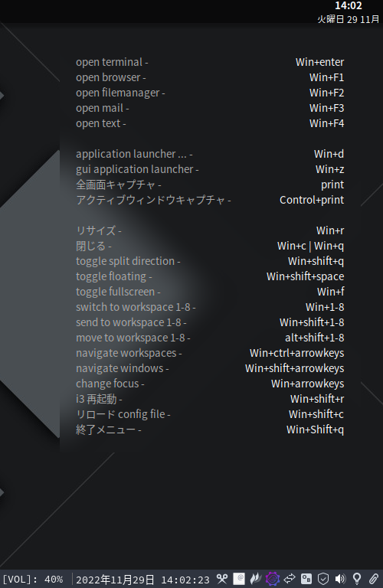Click the 'move to workspace 1-8' line
The width and height of the screenshot is (383, 588).
(133, 338)
